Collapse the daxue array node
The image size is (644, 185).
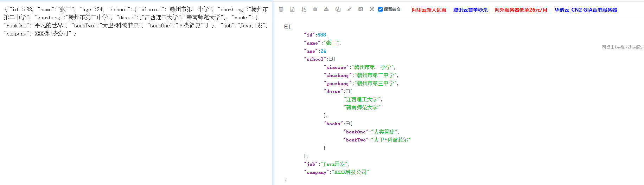pyautogui.click(x=347, y=91)
